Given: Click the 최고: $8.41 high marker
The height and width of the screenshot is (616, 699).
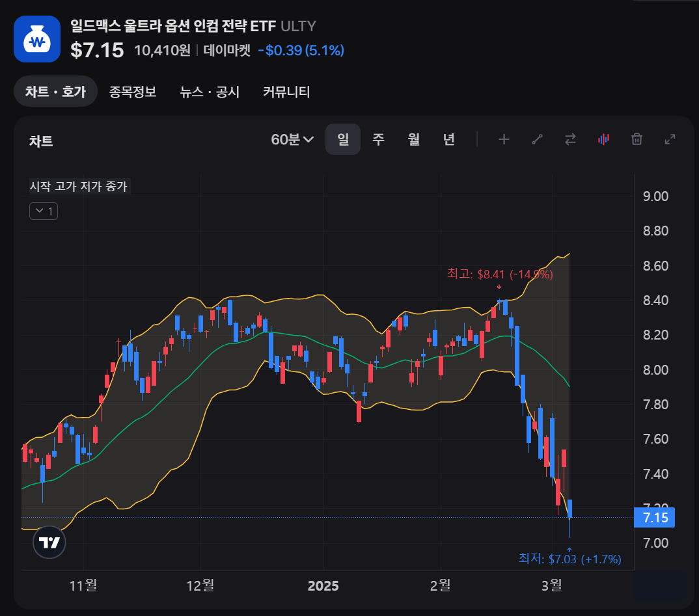Looking at the screenshot, I should tap(500, 274).
